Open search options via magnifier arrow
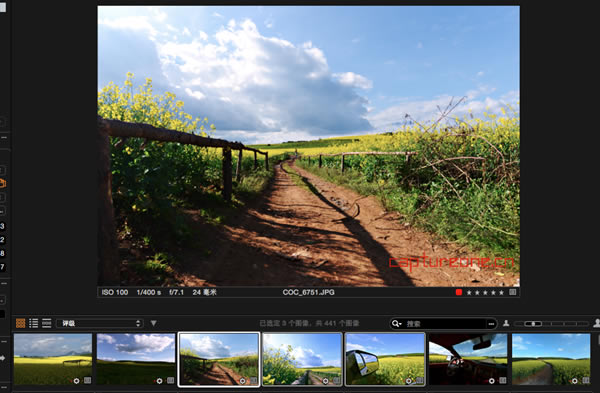The width and height of the screenshot is (600, 393). pyautogui.click(x=396, y=324)
